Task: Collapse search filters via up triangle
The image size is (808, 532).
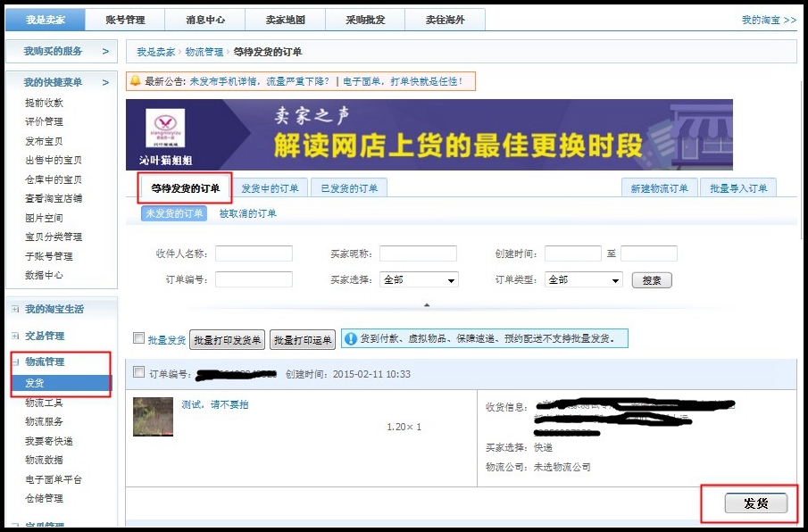Action: tap(427, 305)
